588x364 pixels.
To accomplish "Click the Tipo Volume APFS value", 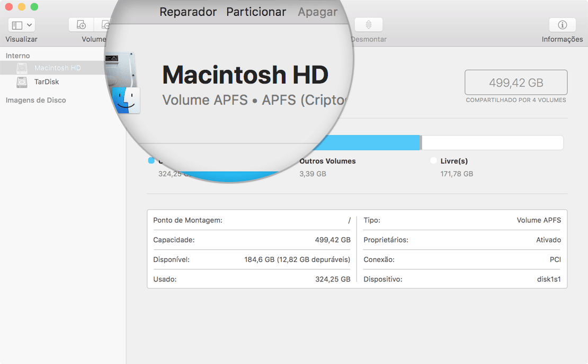I will [539, 220].
